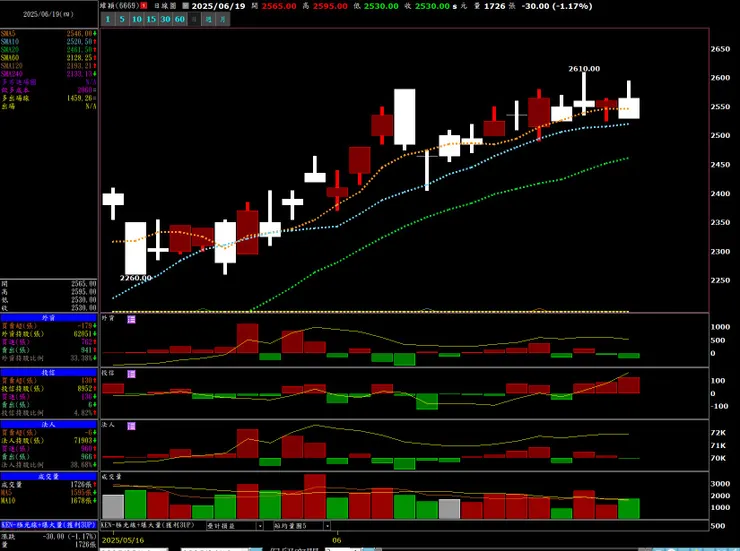Click the 漲跌 -30.00 (-1.17%) row
This screenshot has height=551, width=740.
click(x=49, y=536)
